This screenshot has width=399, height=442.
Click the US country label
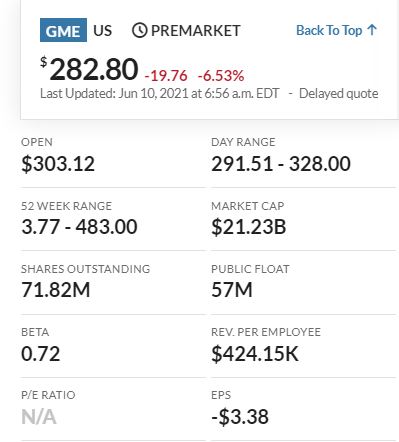coord(103,31)
